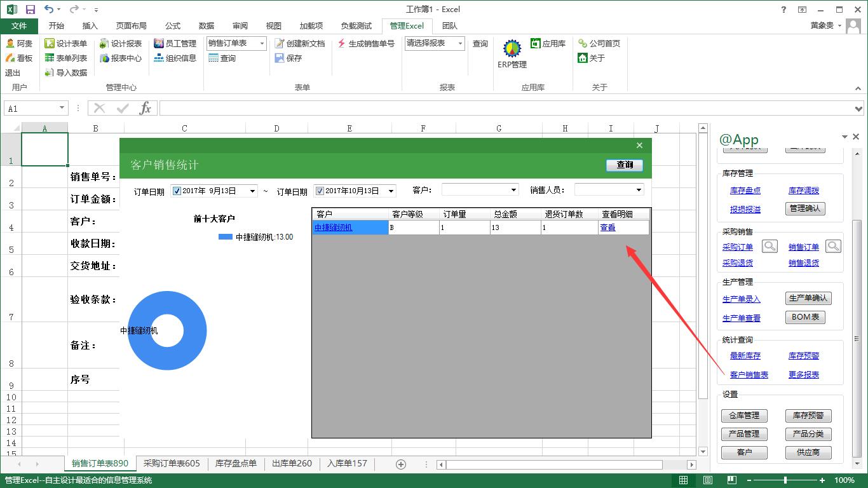Image resolution: width=868 pixels, height=488 pixels.
Task: Expand the 客户 customer dropdown
Action: 514,190
